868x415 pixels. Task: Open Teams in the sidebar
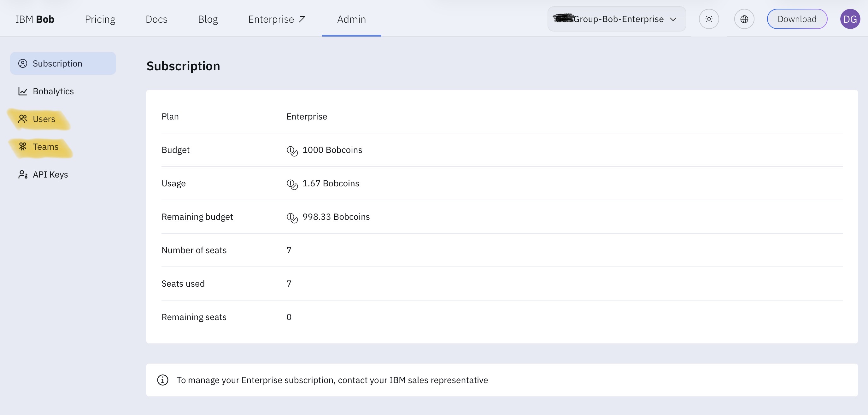point(63,147)
